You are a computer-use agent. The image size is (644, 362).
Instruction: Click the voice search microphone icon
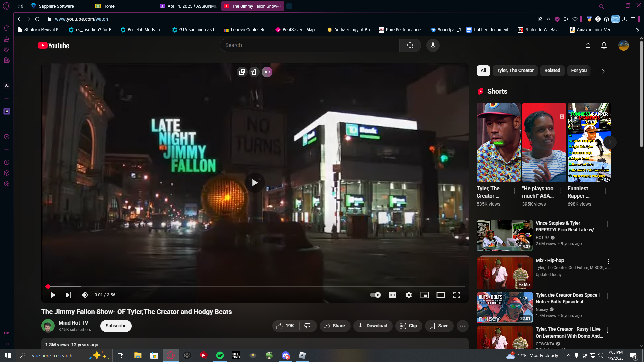433,45
